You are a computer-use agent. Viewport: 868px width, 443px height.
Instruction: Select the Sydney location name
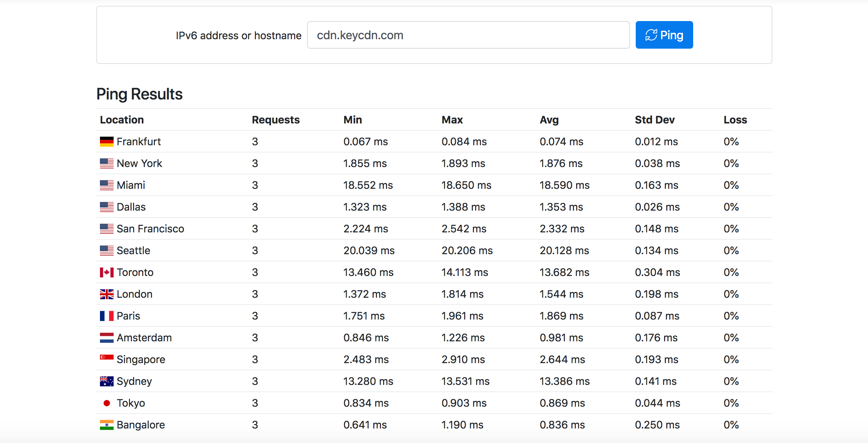coord(134,381)
